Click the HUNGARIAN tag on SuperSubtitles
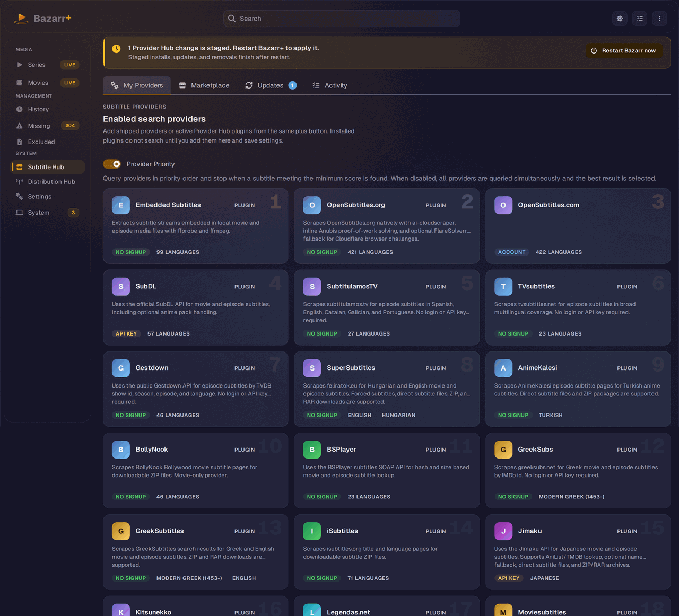 click(398, 416)
